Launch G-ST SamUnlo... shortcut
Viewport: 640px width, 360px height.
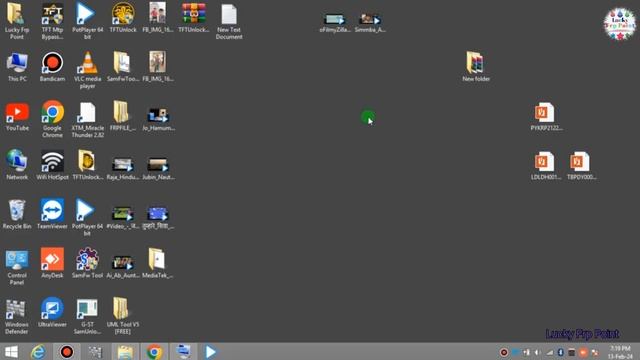tap(87, 316)
